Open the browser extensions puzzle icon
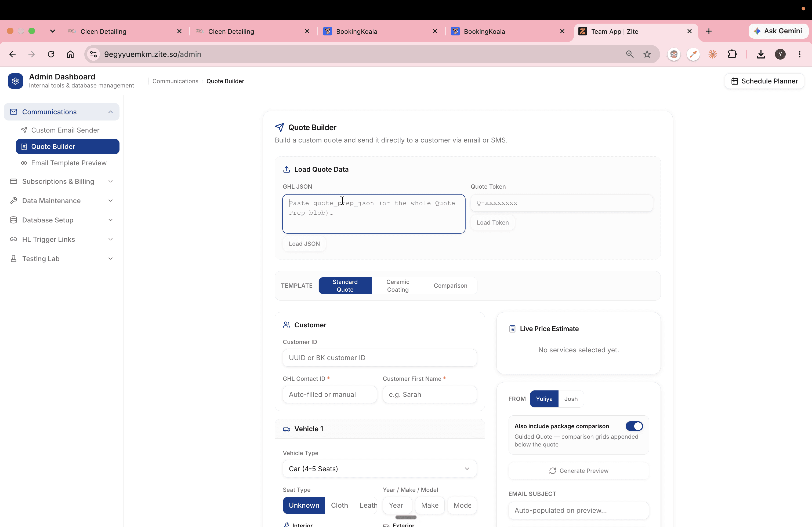The height and width of the screenshot is (527, 812). pos(732,54)
